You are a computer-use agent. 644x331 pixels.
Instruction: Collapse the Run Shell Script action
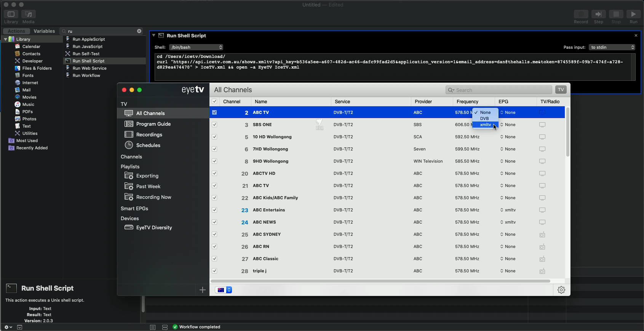[153, 35]
